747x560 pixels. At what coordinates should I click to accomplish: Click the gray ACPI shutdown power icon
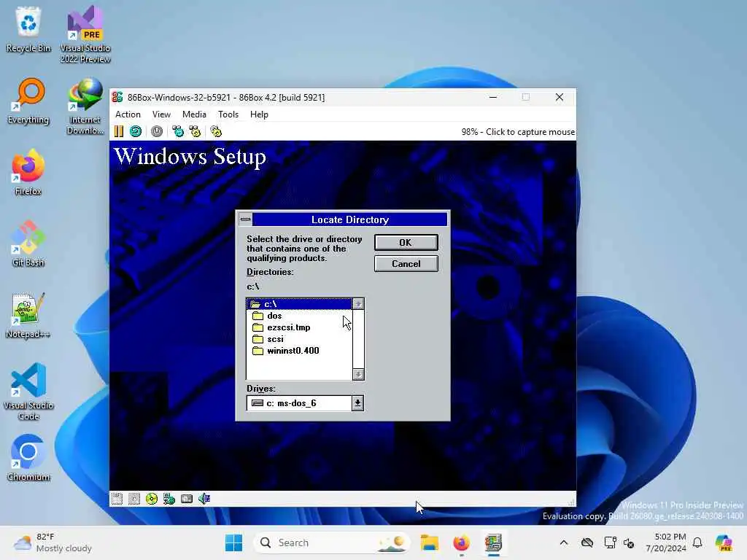tap(157, 131)
